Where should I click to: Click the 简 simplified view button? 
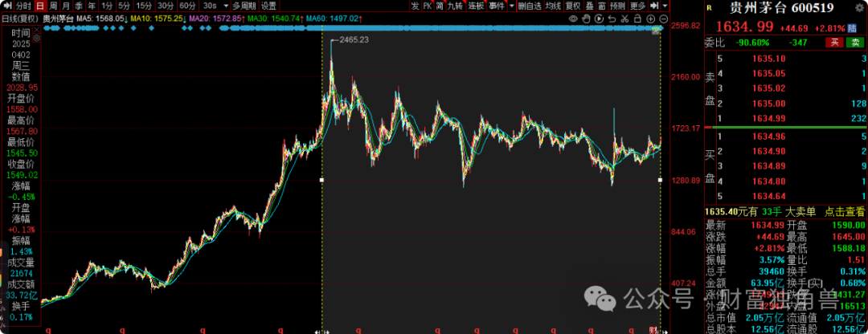click(x=440, y=6)
